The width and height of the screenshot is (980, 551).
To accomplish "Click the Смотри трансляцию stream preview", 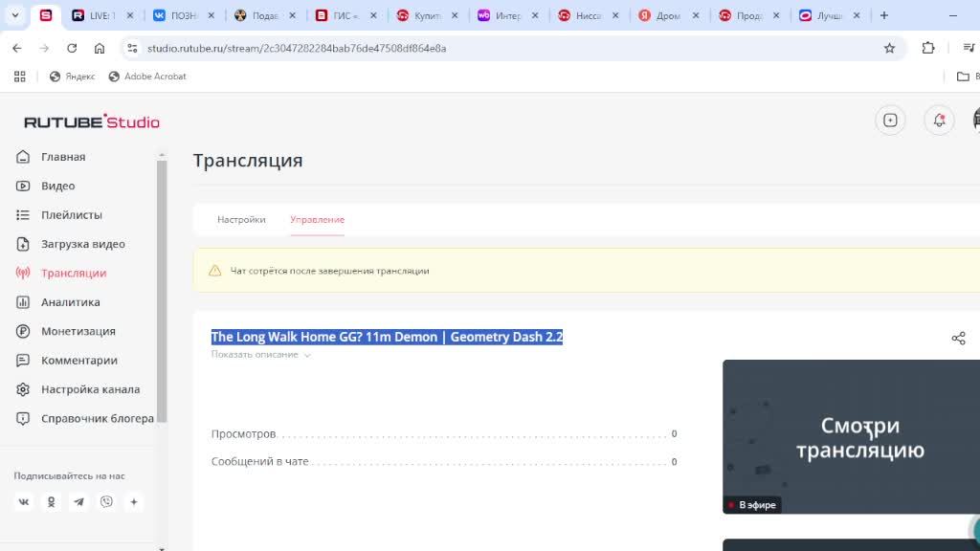I will click(x=851, y=436).
